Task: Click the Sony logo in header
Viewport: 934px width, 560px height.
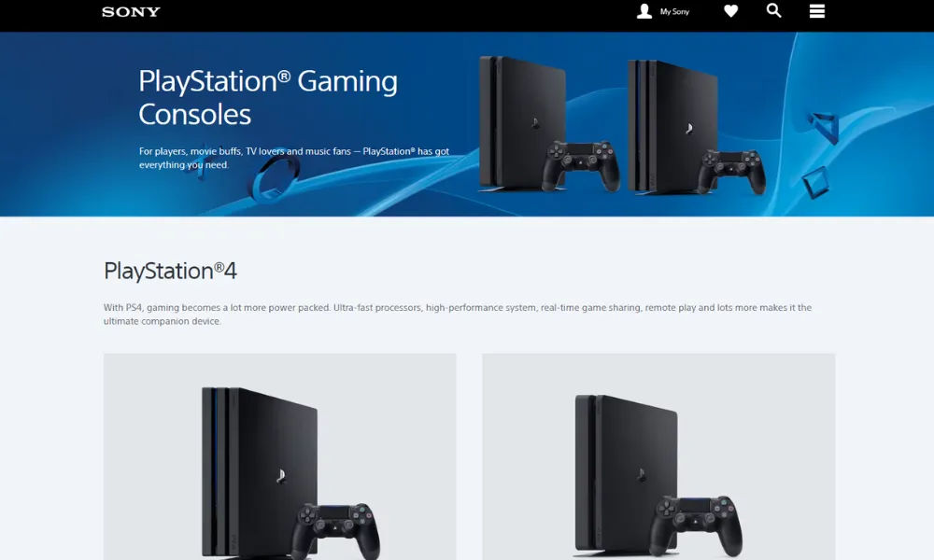Action: click(131, 12)
